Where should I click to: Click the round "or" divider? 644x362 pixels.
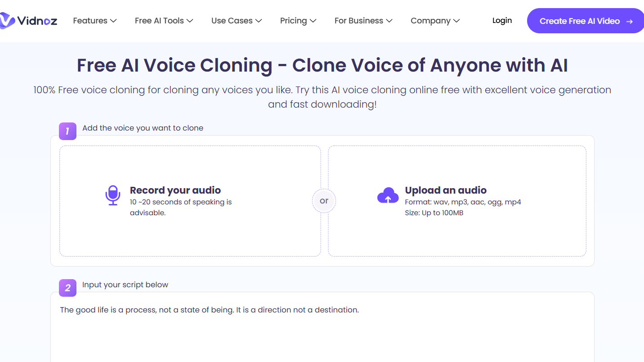point(324,201)
